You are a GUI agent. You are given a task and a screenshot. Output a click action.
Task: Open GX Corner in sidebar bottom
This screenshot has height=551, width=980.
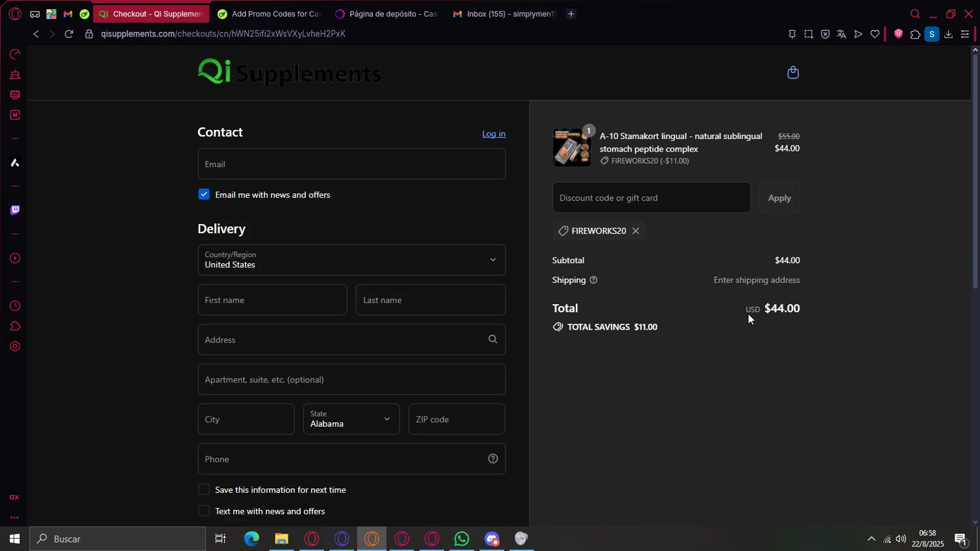tap(14, 497)
